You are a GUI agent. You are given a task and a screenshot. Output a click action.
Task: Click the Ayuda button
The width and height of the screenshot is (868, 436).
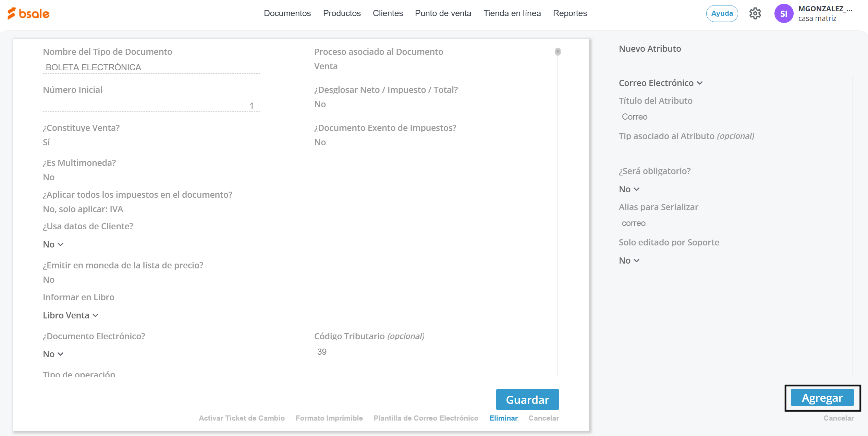pyautogui.click(x=722, y=14)
